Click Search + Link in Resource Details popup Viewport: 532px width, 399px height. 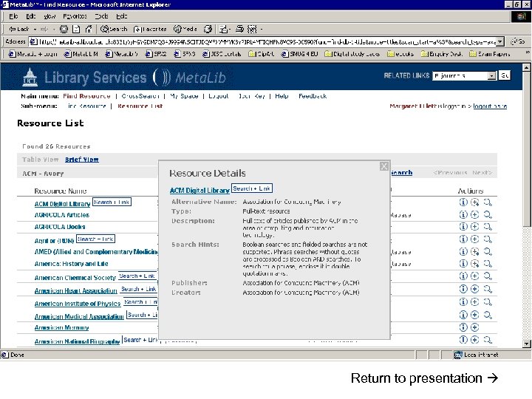(252, 188)
